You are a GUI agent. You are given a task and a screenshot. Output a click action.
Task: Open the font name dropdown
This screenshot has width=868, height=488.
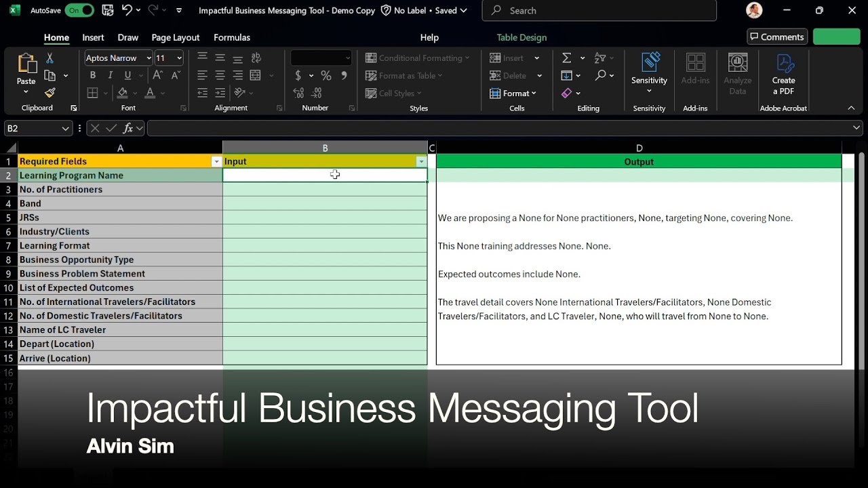pyautogui.click(x=149, y=58)
